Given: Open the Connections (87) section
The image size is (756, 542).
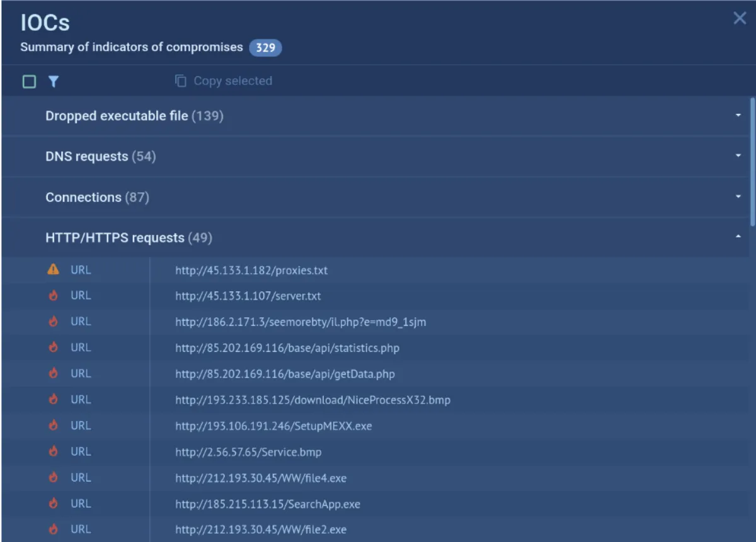Looking at the screenshot, I should (97, 197).
